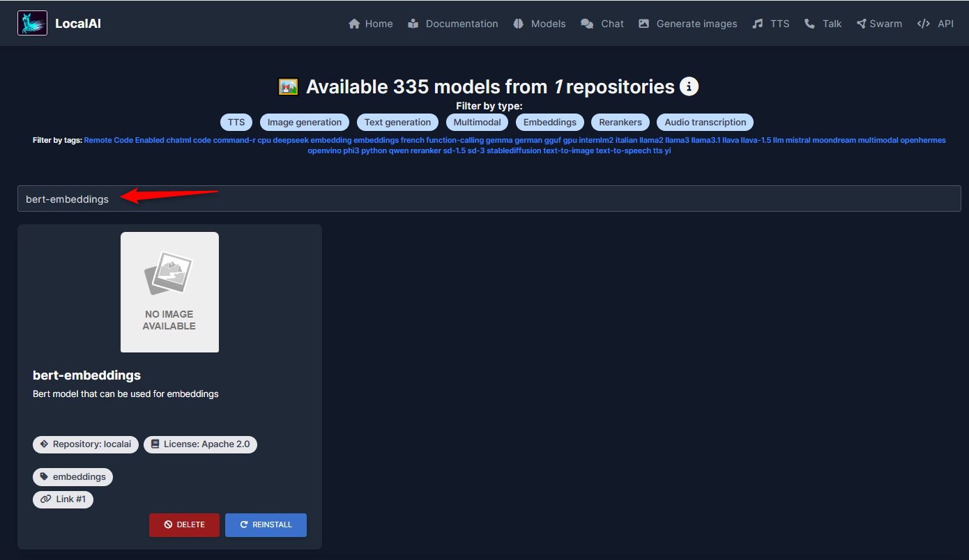Select the openvino tag link
This screenshot has width=969, height=560.
pos(324,150)
